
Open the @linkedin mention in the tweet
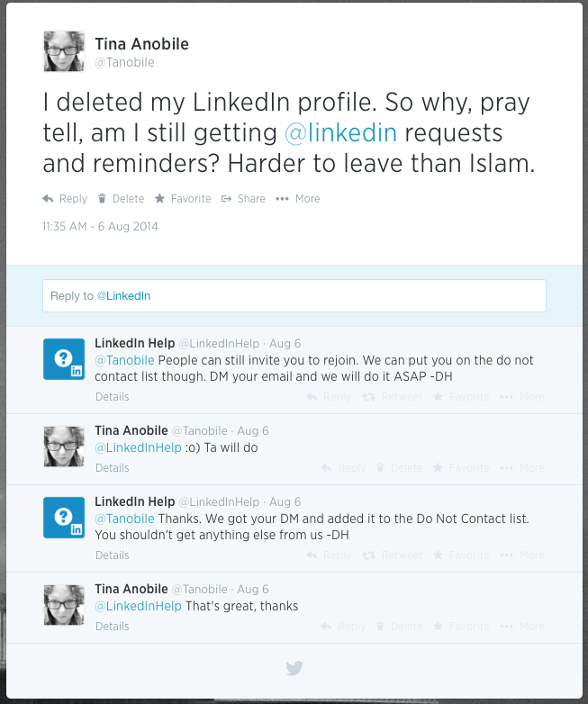(x=340, y=133)
